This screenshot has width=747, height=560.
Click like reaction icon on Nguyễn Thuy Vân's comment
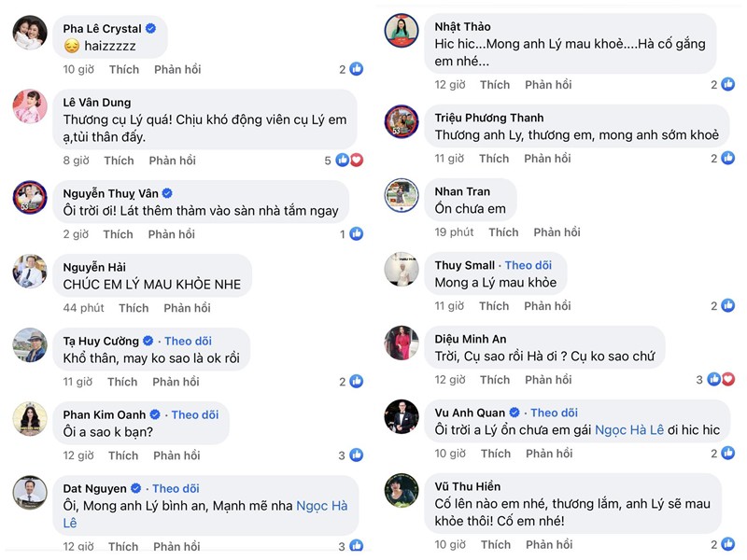click(x=356, y=234)
